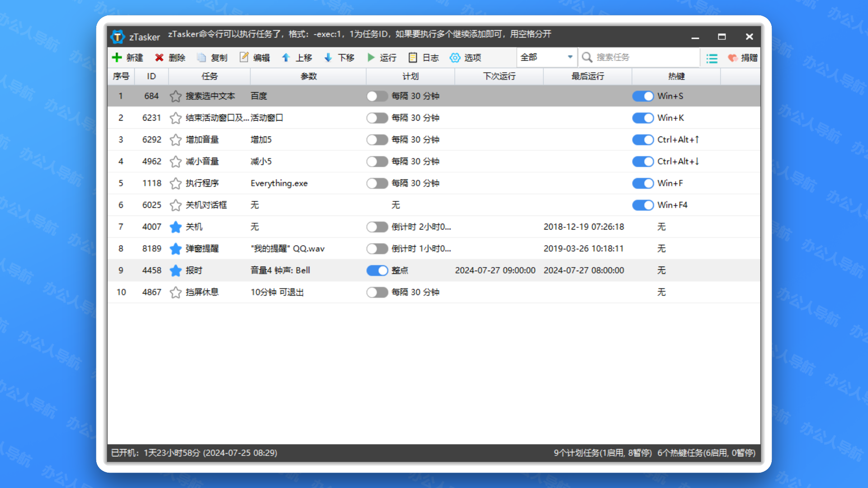
Task: Click the 上移 up arrow icon
Action: tap(286, 57)
